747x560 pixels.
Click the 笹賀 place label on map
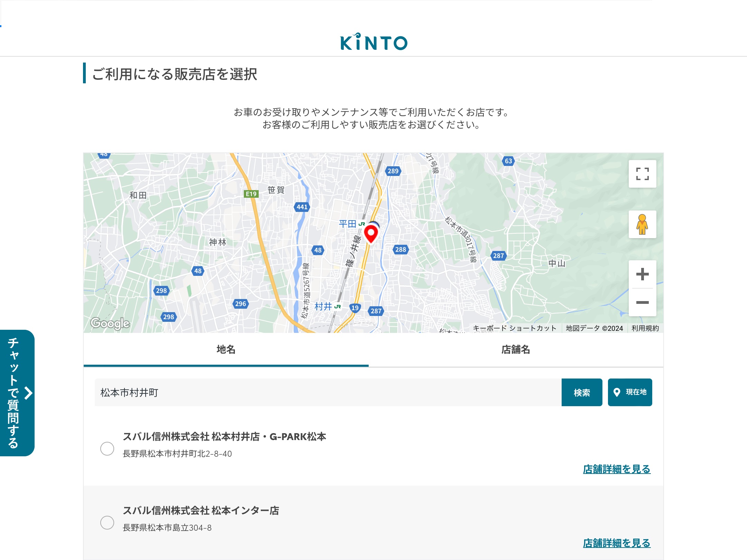coord(276,190)
